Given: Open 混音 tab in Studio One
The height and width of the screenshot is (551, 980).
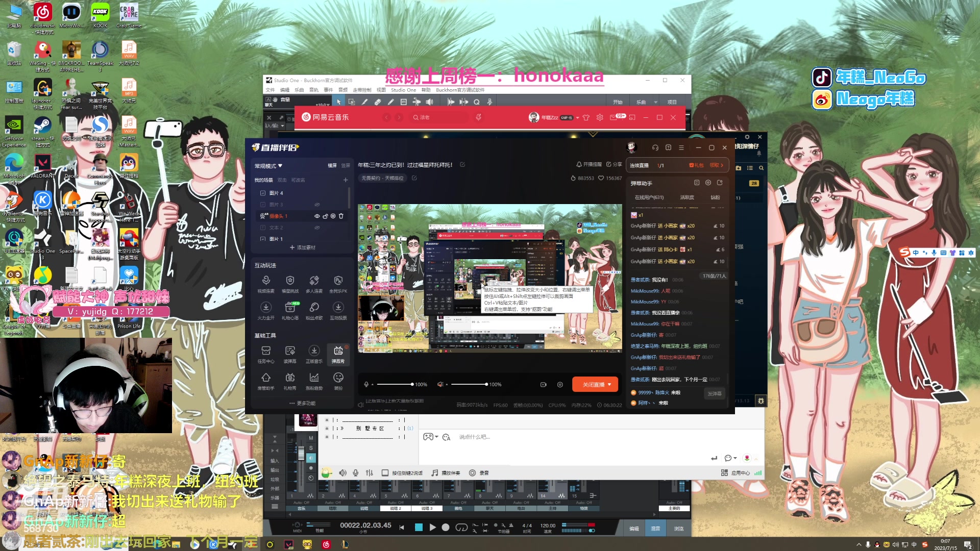Looking at the screenshot, I should tap(655, 529).
